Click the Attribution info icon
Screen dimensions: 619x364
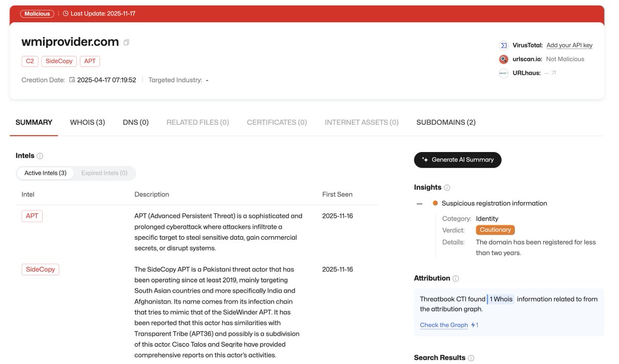(x=455, y=278)
